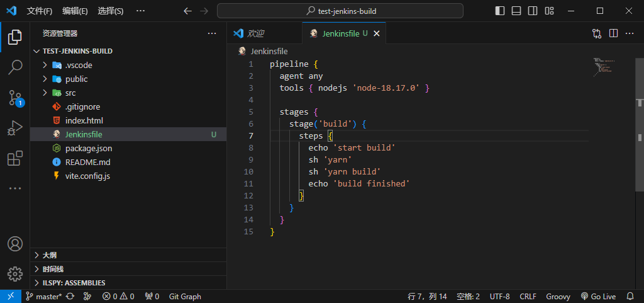
Task: Change end of line sequence CRLF
Action: click(528, 297)
